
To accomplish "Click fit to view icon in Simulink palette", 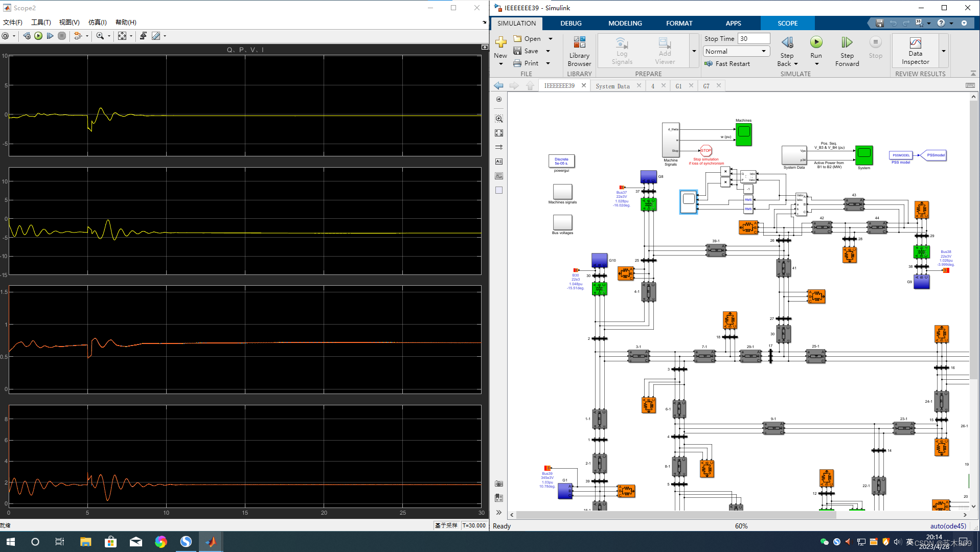I will tap(499, 133).
